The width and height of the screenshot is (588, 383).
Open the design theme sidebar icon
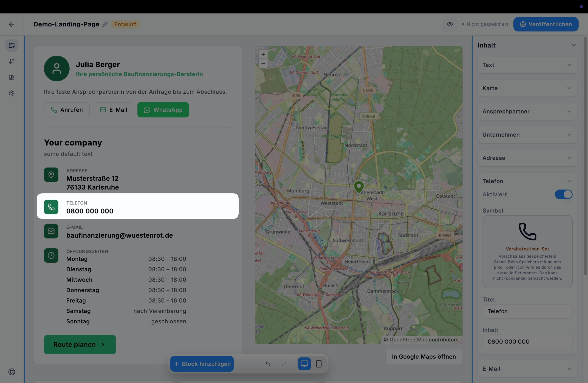(12, 77)
